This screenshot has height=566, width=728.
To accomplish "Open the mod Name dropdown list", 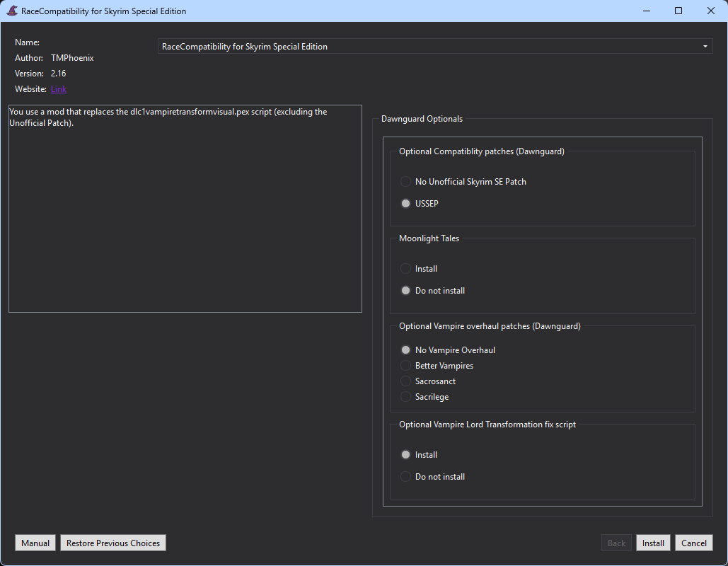I will pyautogui.click(x=435, y=47).
